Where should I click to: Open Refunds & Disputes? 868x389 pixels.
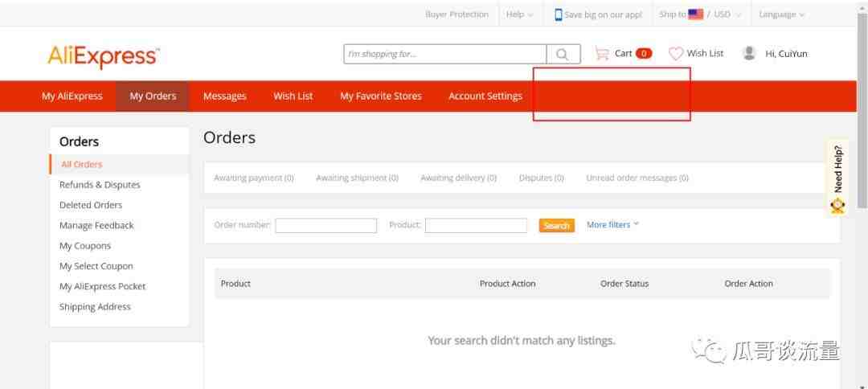tap(100, 185)
